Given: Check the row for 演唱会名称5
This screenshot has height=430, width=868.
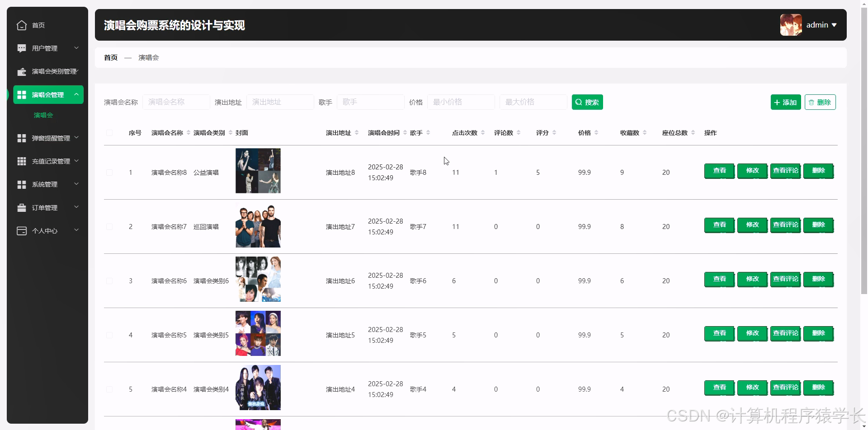Looking at the screenshot, I should [109, 335].
